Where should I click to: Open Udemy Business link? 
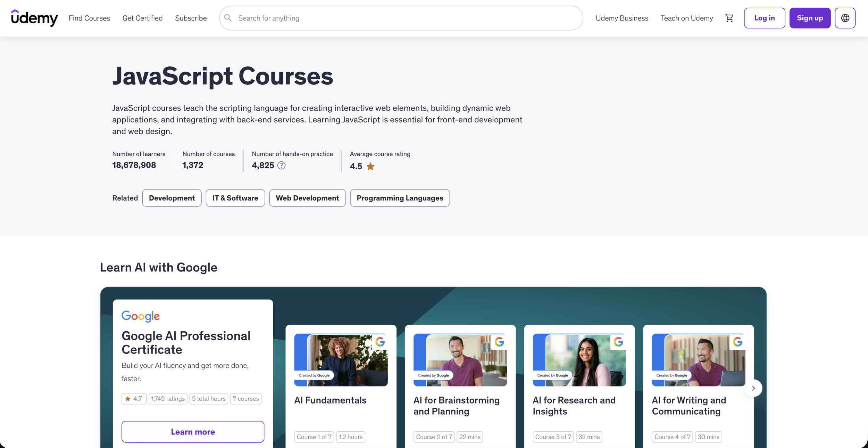(622, 18)
